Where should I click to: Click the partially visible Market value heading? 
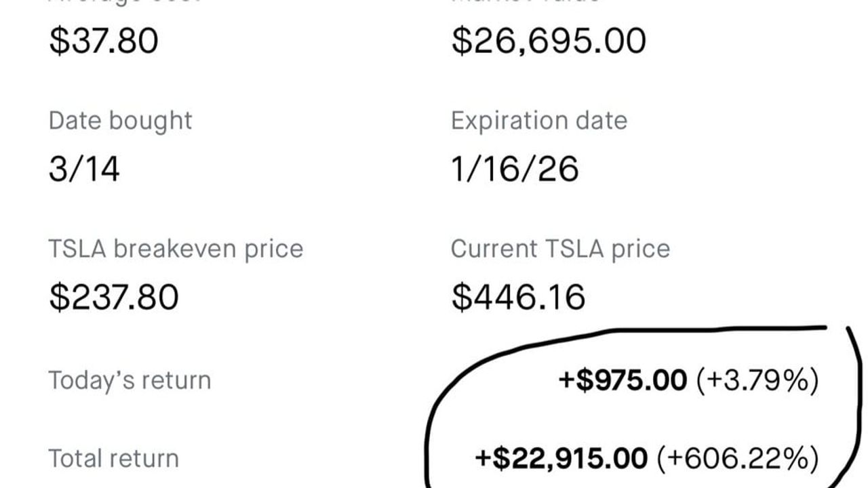click(x=526, y=2)
